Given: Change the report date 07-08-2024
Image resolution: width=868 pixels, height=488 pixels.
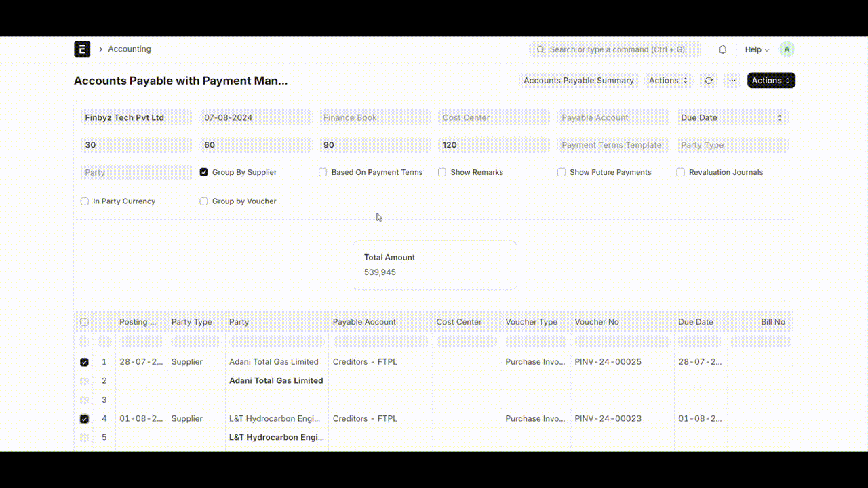Looking at the screenshot, I should 256,117.
